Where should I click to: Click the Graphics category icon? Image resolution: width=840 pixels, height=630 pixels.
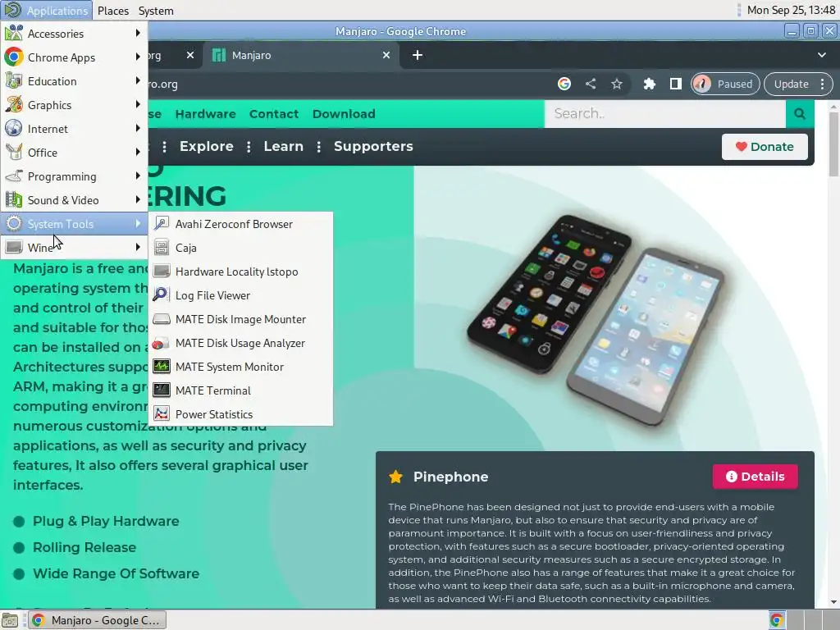(14, 104)
